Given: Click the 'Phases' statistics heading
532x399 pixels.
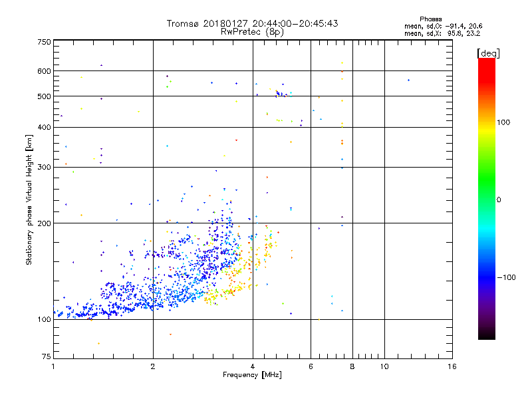Looking at the screenshot, I should pyautogui.click(x=430, y=19).
